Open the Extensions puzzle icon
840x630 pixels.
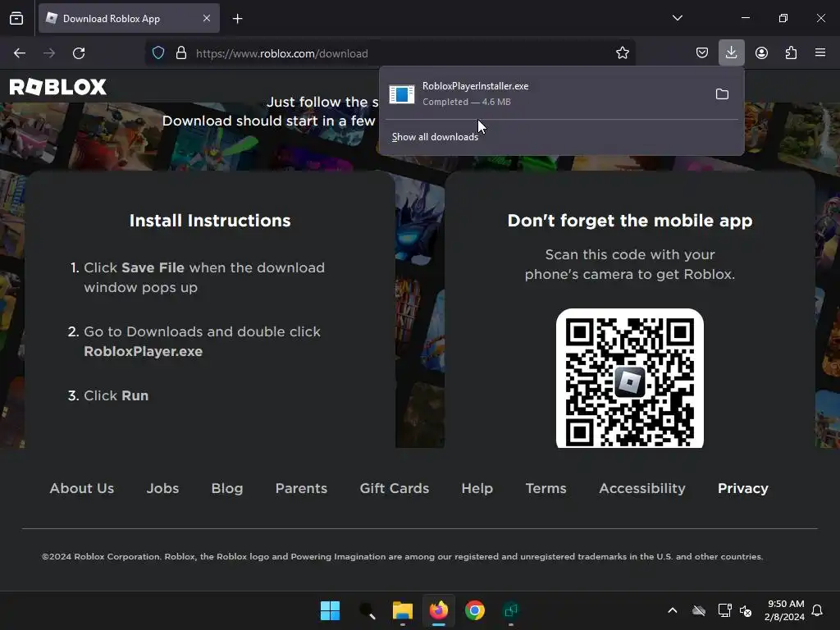(791, 53)
